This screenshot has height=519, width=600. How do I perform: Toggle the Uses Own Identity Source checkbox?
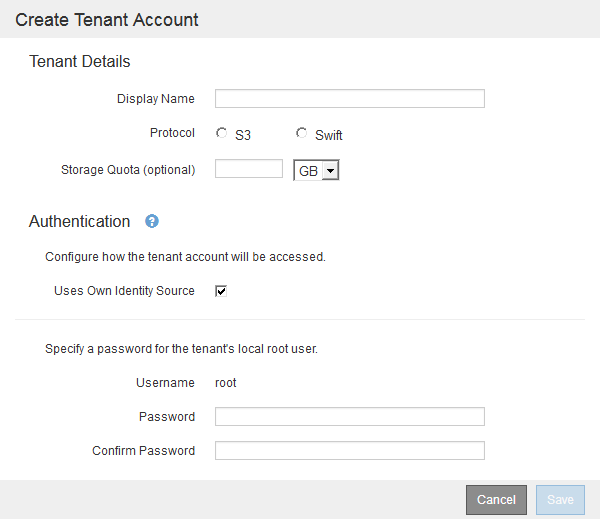click(221, 291)
